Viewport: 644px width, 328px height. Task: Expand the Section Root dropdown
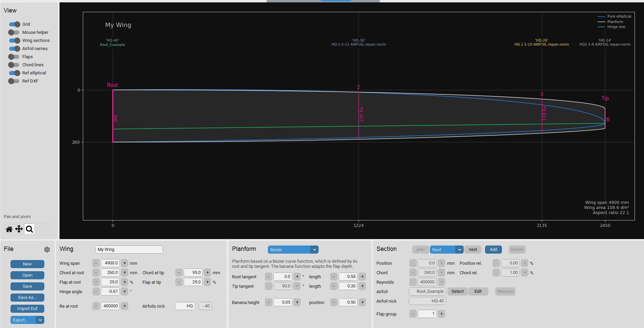pyautogui.click(x=446, y=250)
